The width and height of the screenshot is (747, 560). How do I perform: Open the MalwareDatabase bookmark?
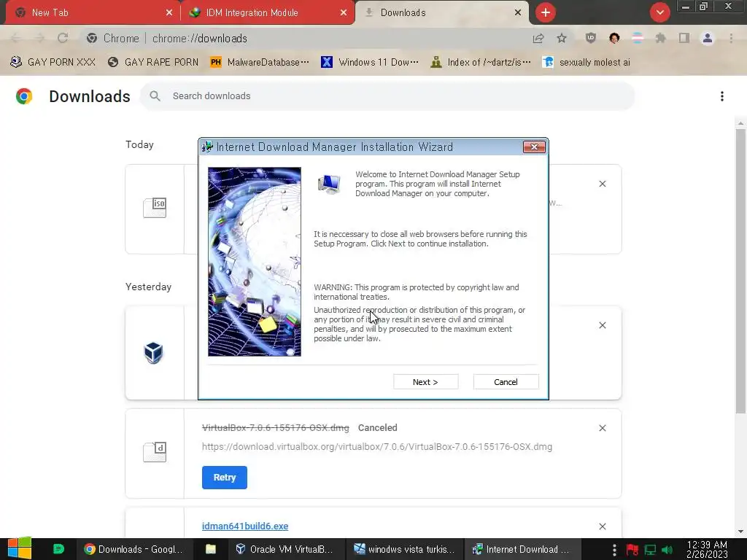click(260, 63)
